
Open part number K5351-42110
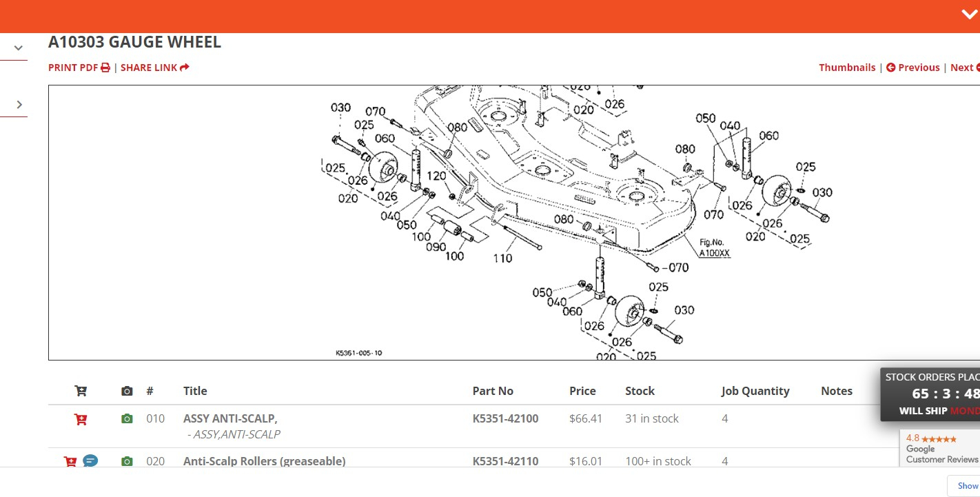point(505,461)
